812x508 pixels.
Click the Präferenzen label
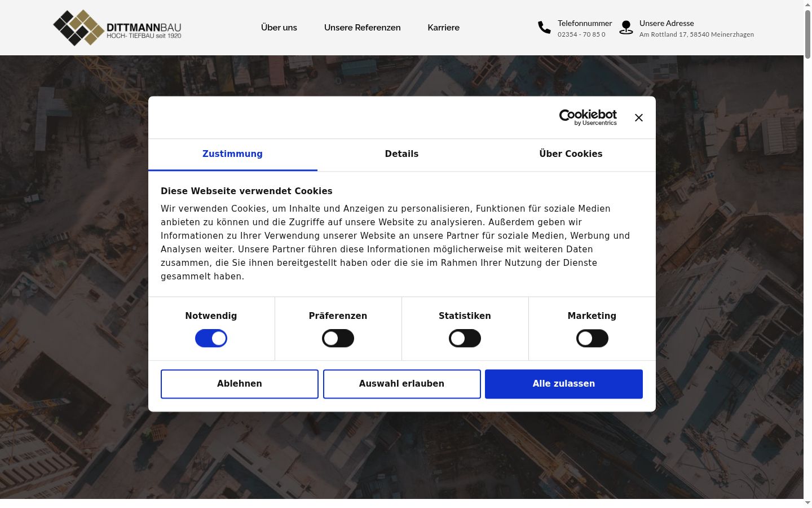[338, 316]
